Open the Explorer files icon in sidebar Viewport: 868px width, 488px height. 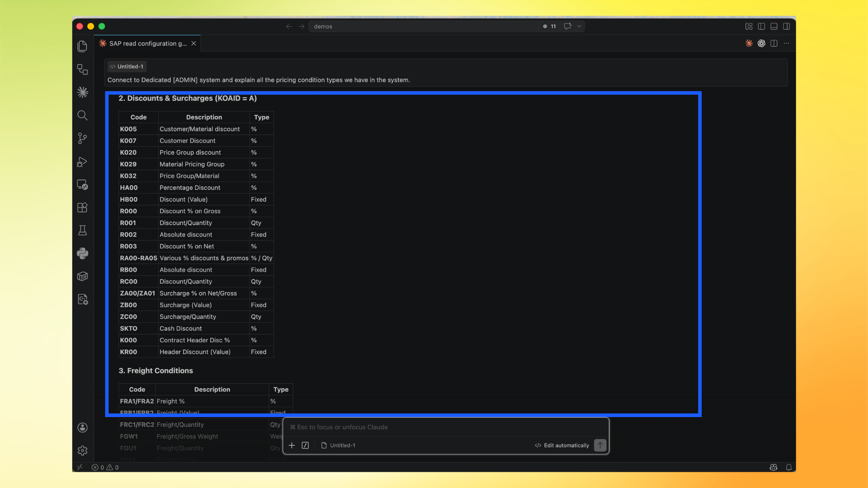click(82, 46)
